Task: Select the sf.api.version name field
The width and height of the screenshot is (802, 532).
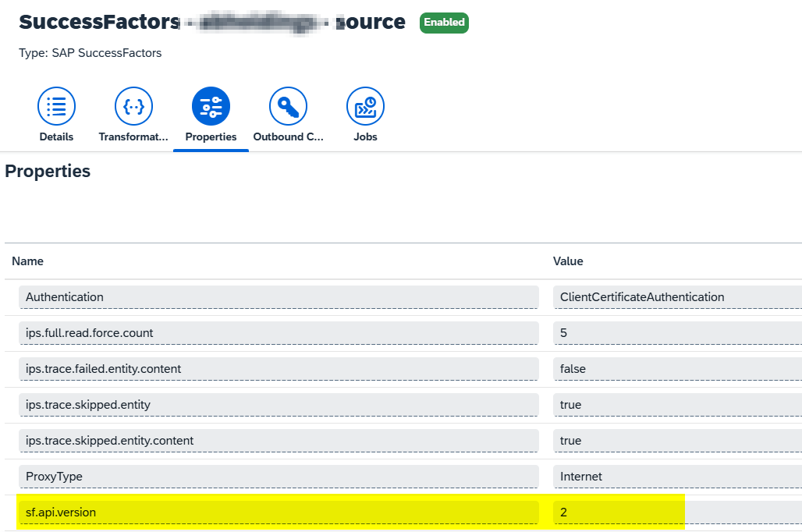Action: click(x=279, y=512)
